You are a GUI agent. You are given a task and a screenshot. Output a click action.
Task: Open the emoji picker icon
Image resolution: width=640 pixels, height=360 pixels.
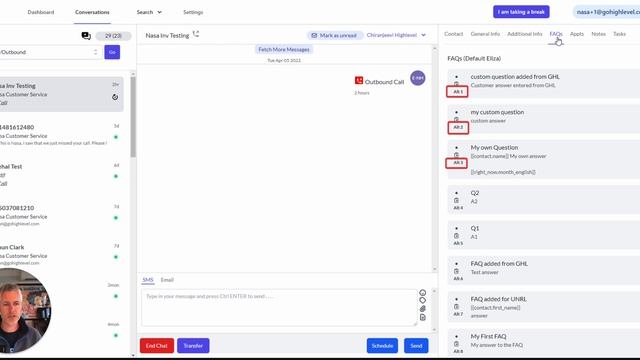click(422, 293)
